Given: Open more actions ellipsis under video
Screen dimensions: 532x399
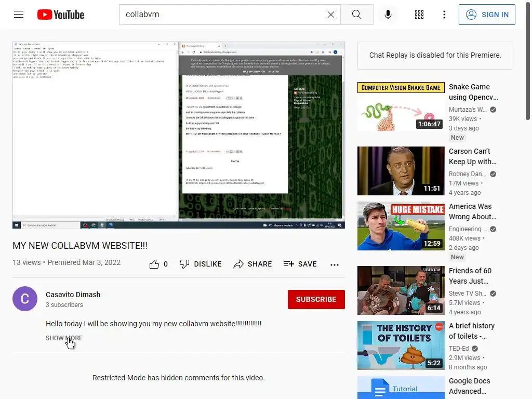Looking at the screenshot, I should pyautogui.click(x=335, y=264).
